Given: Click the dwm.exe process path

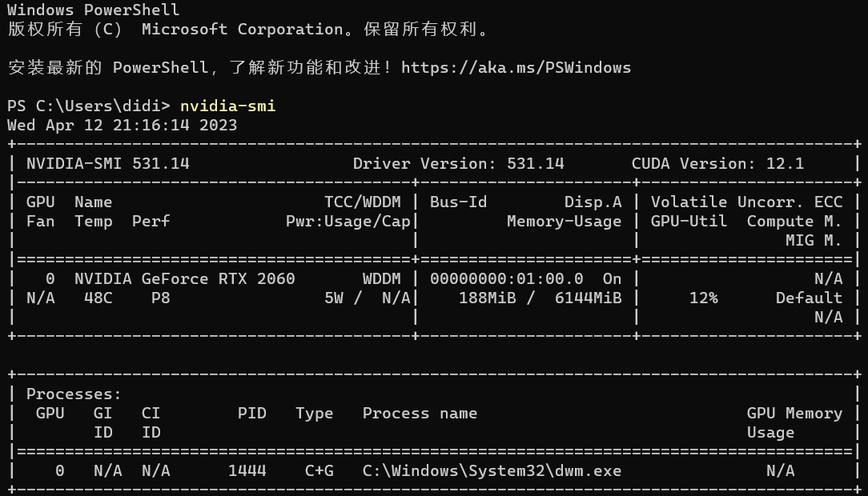Looking at the screenshot, I should [492, 470].
